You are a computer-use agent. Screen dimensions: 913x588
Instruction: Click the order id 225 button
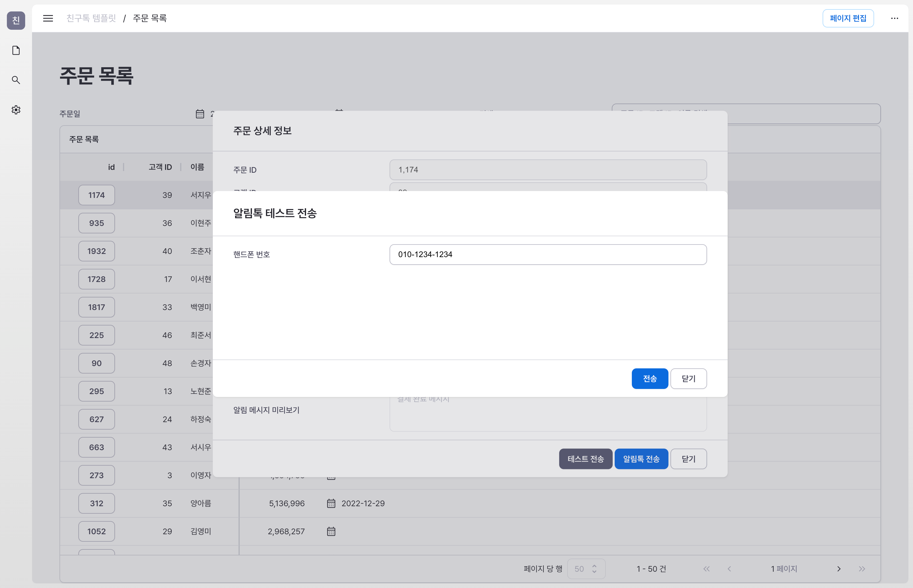coord(97,335)
